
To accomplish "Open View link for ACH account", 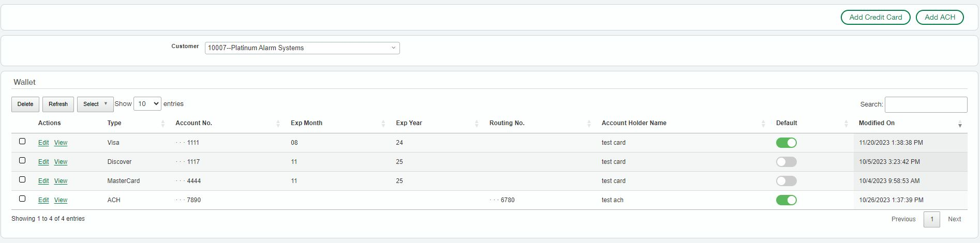I will point(61,200).
